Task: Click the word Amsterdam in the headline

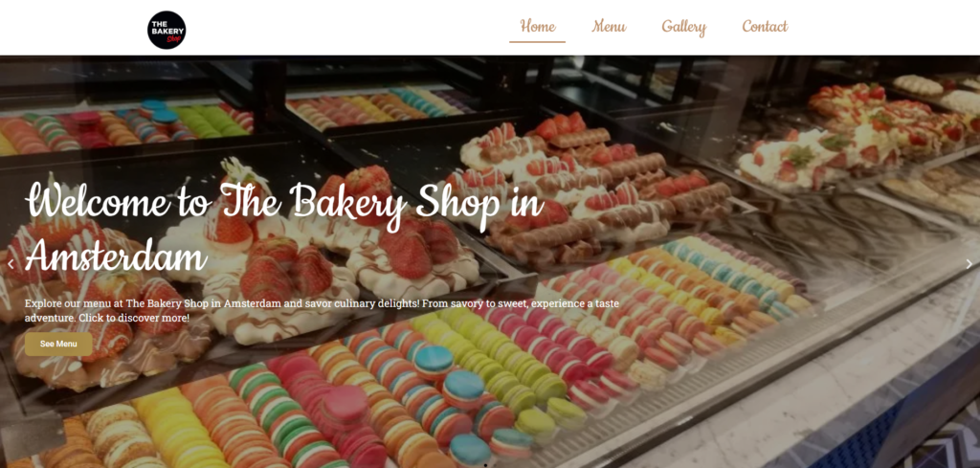Action: pyautogui.click(x=116, y=255)
